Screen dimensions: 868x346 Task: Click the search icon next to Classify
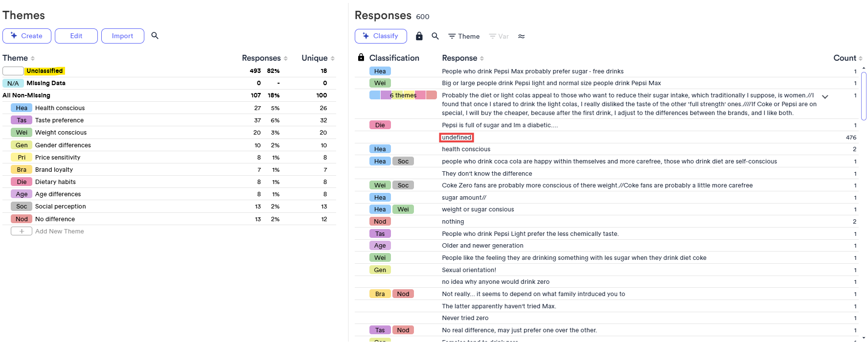coord(435,36)
